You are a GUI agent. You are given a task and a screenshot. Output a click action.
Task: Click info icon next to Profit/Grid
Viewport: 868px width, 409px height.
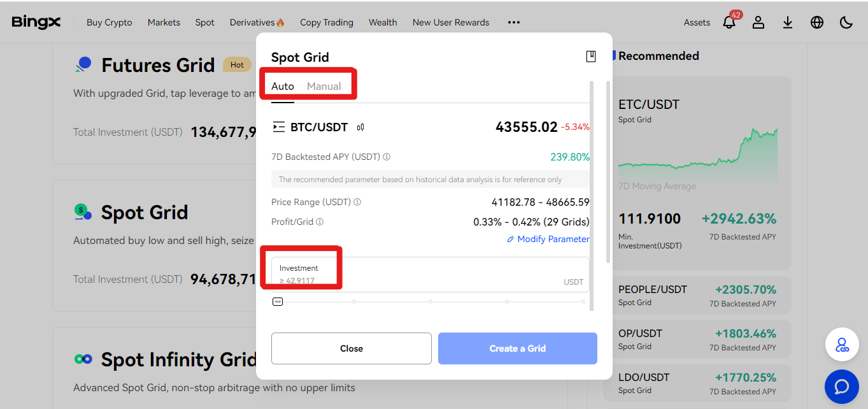320,222
